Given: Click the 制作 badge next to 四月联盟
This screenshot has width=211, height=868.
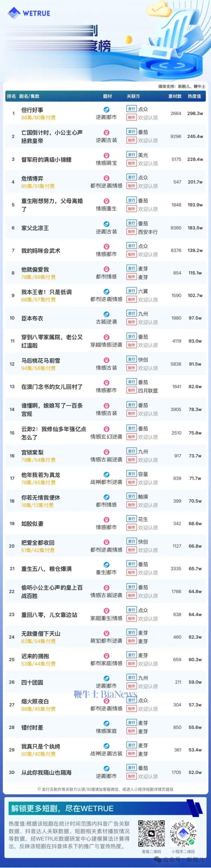Looking at the screenshot, I should (132, 390).
